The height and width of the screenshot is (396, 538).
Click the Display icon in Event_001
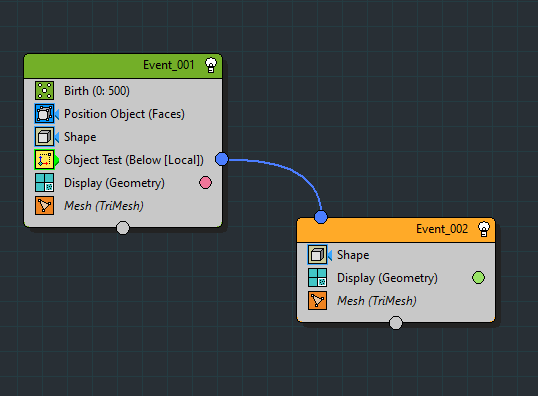click(44, 183)
